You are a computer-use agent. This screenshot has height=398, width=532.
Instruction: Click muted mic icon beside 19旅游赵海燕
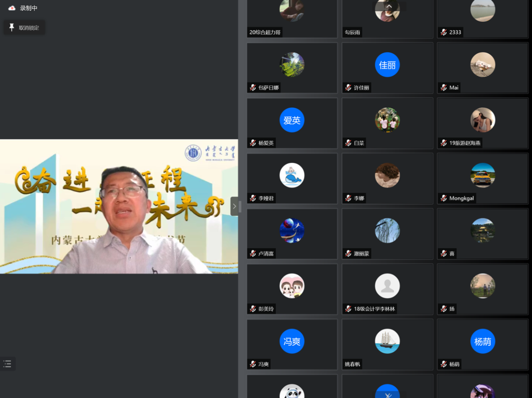[443, 143]
